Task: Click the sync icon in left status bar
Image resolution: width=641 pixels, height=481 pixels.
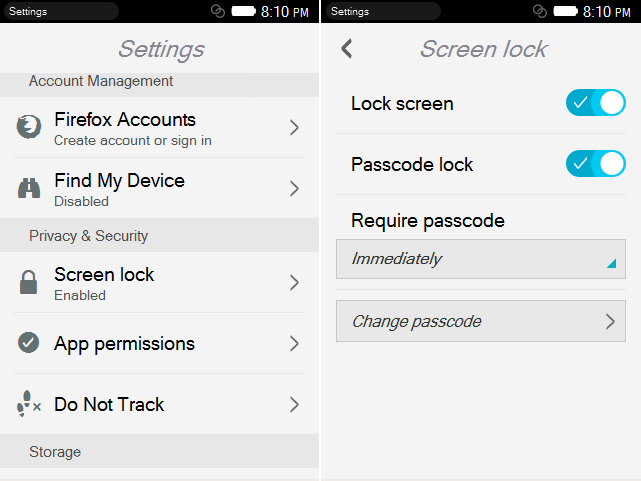Action: coord(218,11)
